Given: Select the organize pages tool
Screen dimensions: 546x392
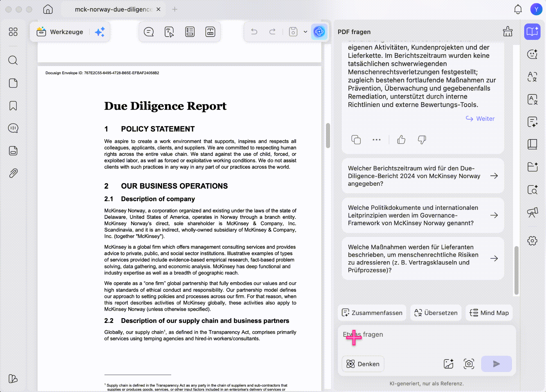Looking at the screenshot, I should click(x=210, y=32).
